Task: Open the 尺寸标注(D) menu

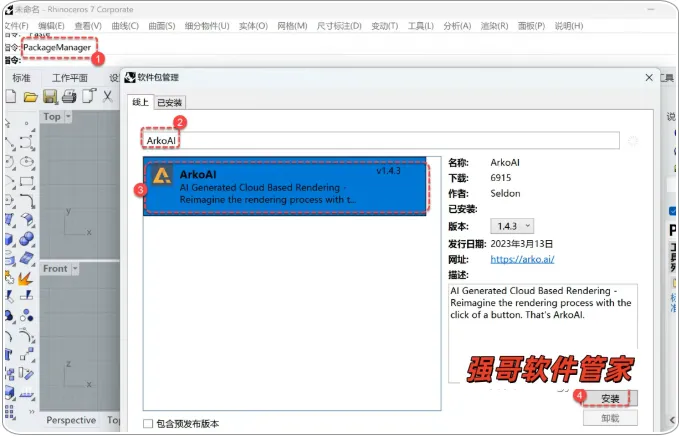Action: point(339,26)
